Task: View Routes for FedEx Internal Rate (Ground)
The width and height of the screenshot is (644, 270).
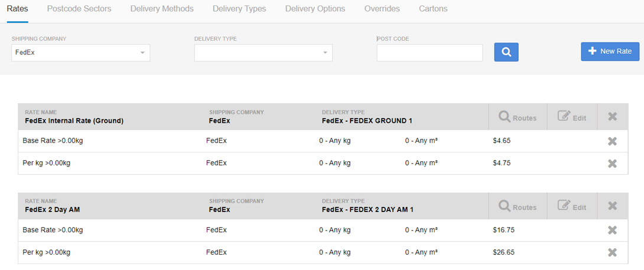Action: point(518,118)
